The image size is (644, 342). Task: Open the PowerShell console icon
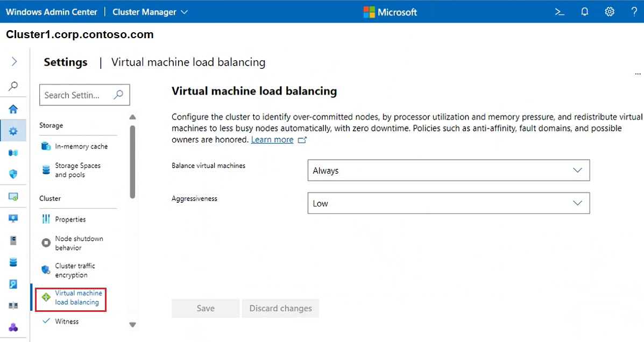pyautogui.click(x=560, y=12)
